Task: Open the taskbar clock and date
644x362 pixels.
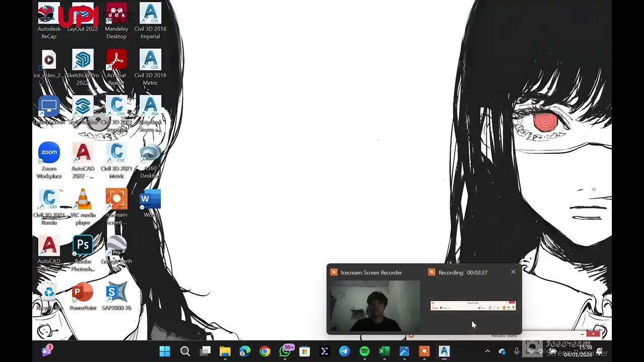Action: 579,351
